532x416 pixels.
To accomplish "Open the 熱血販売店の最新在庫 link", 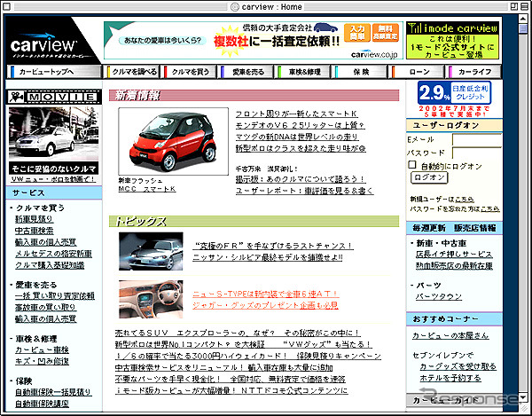I will coord(454,266).
